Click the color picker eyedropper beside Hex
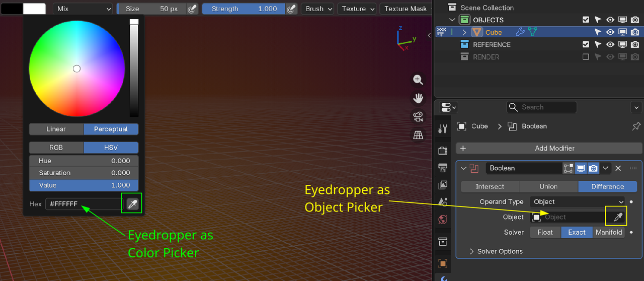The height and width of the screenshot is (281, 644). pyautogui.click(x=132, y=204)
